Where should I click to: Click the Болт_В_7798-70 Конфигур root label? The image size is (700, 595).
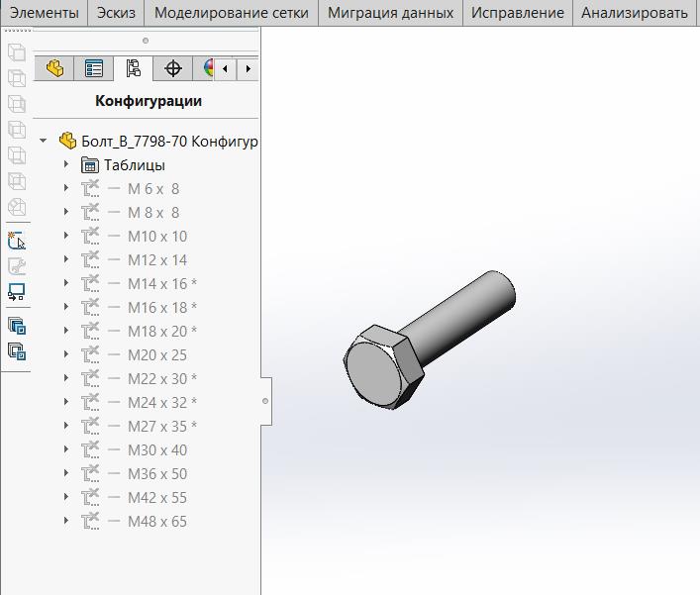pyautogui.click(x=169, y=142)
